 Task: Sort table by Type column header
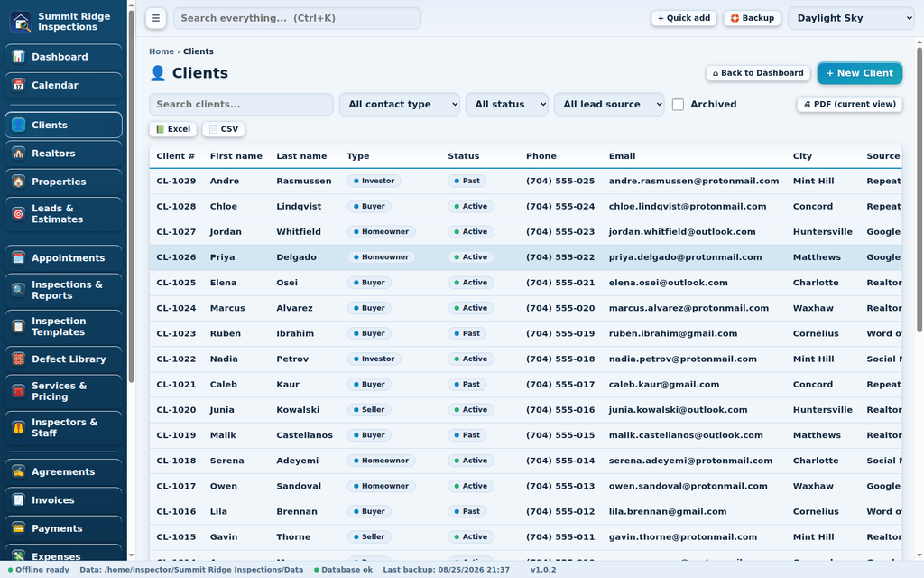coord(357,156)
